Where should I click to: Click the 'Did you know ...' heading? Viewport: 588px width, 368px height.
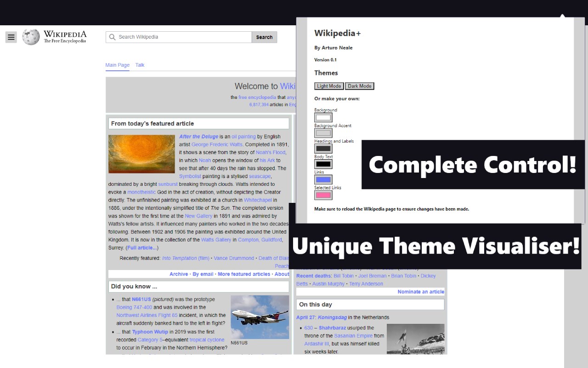[134, 286]
